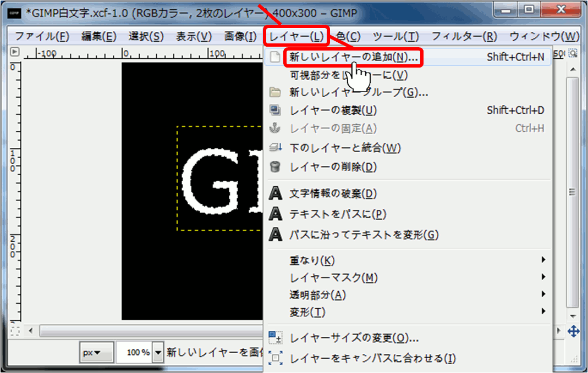Screen dimensions: 588x373
Task: Open the フィルター menu
Action: (x=464, y=37)
